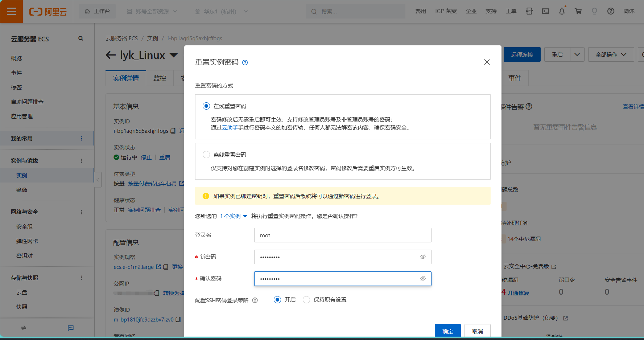Click the 登录名 field containing root
Screen dimensions: 644x340
click(343, 235)
